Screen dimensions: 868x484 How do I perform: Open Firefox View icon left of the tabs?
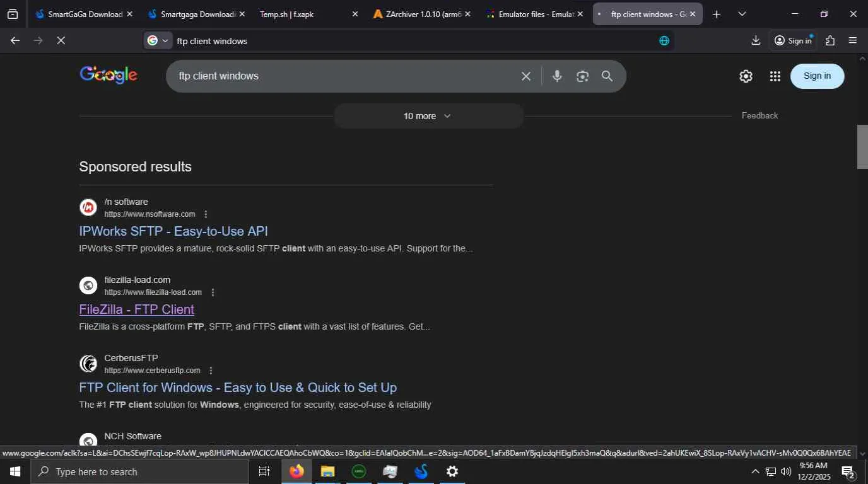click(x=13, y=14)
